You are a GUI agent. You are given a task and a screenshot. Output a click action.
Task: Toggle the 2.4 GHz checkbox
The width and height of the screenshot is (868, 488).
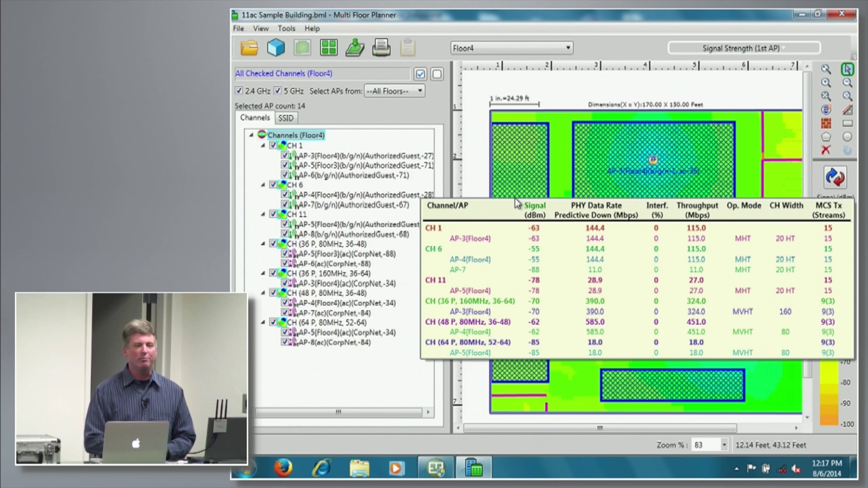tap(239, 91)
